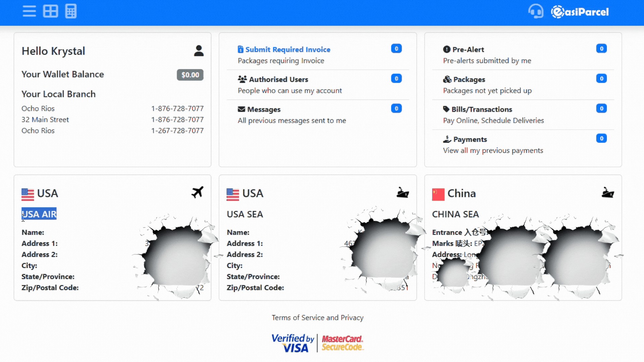Open the hamburger menu icon
This screenshot has width=644, height=362.
click(29, 11)
